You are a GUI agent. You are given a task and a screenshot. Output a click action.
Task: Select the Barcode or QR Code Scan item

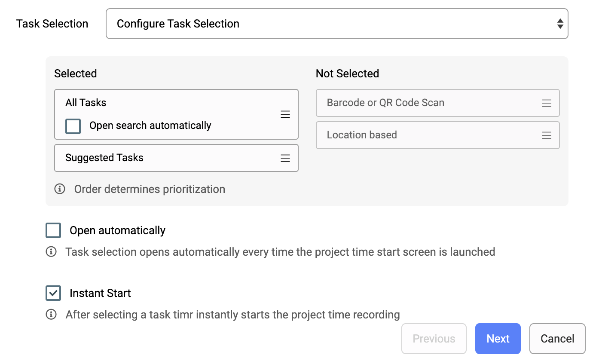[x=437, y=103]
